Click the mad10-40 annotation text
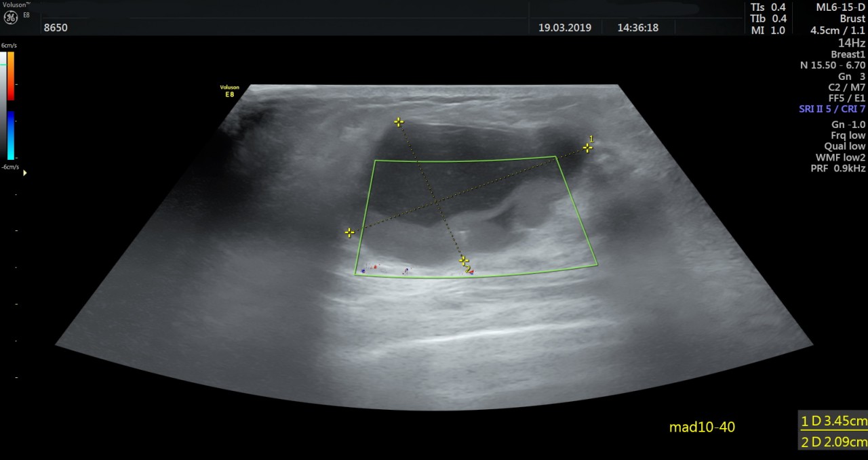 click(x=702, y=427)
